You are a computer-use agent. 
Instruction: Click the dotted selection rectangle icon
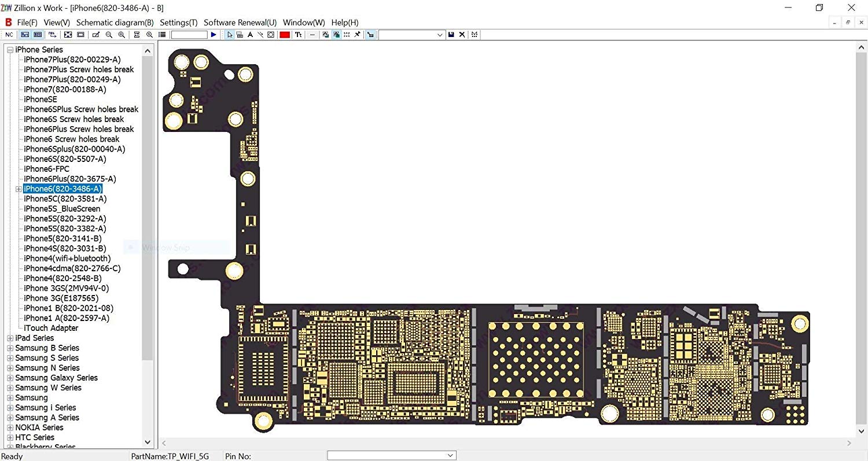click(x=347, y=35)
